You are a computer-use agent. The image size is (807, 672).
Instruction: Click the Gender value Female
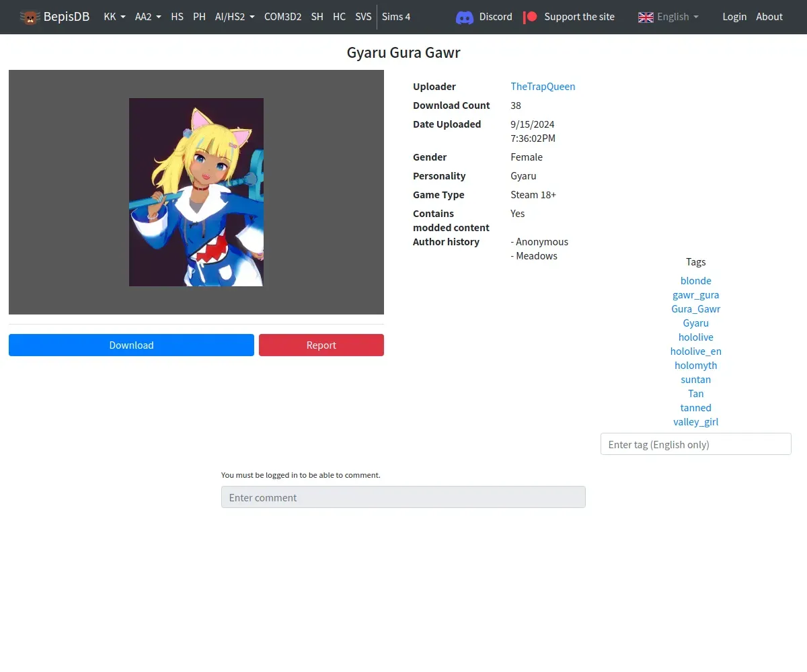pos(527,157)
